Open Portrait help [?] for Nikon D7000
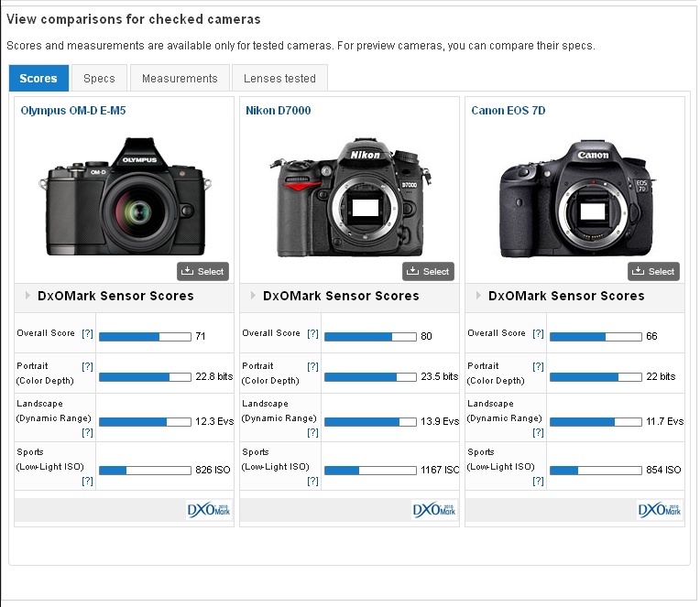 313,366
